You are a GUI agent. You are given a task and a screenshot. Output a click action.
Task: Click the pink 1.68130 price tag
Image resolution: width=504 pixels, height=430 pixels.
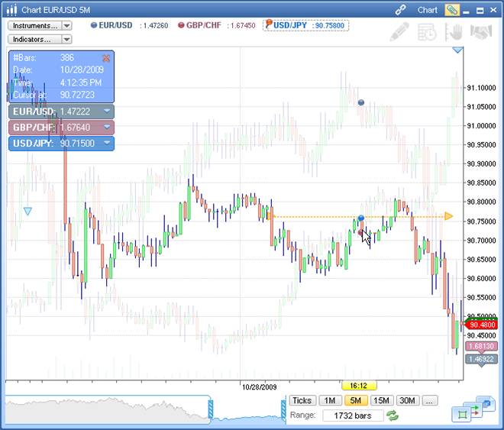pos(481,346)
